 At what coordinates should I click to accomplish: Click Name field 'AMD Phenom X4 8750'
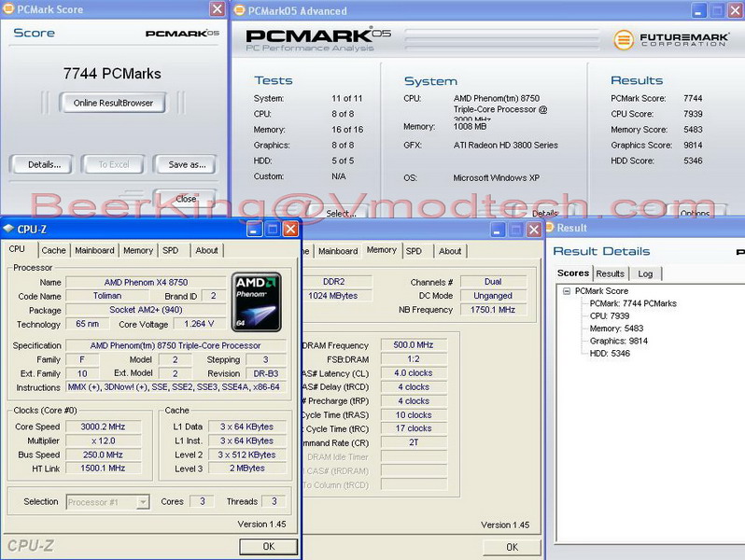coord(146,282)
